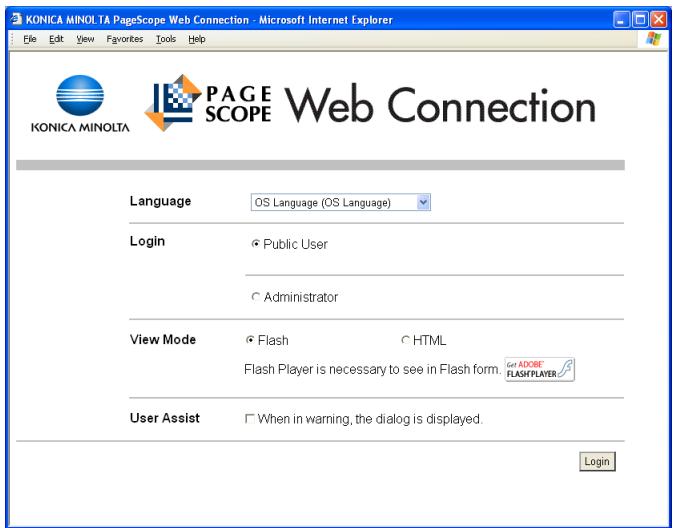Click the Internet Explorer page icon in title bar
The image size is (673, 528).
[16, 19]
